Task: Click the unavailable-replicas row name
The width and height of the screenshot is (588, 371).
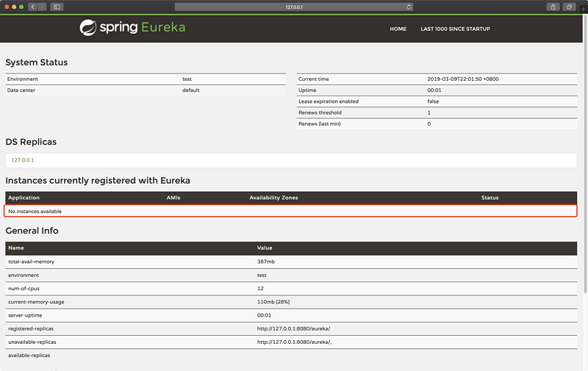Action: 32,342
